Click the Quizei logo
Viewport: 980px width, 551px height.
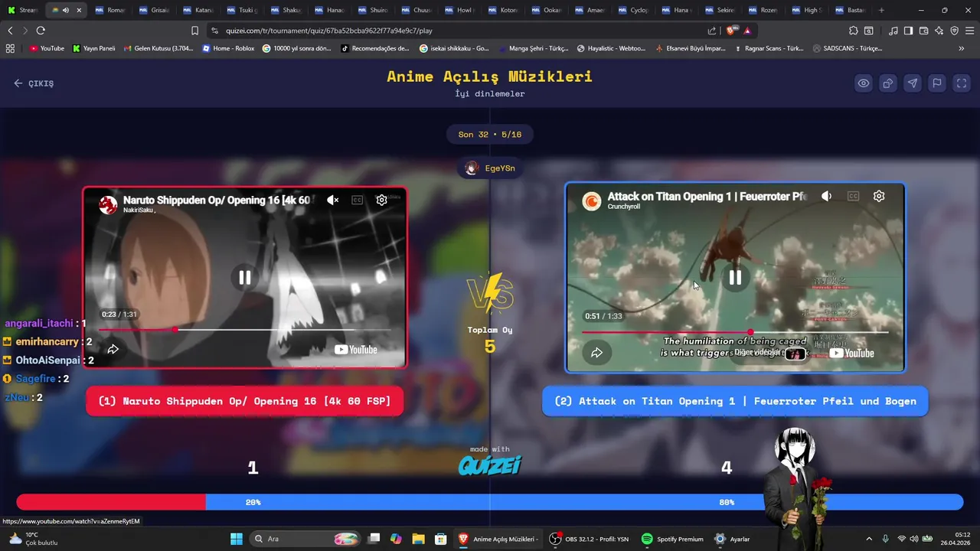[x=490, y=465]
